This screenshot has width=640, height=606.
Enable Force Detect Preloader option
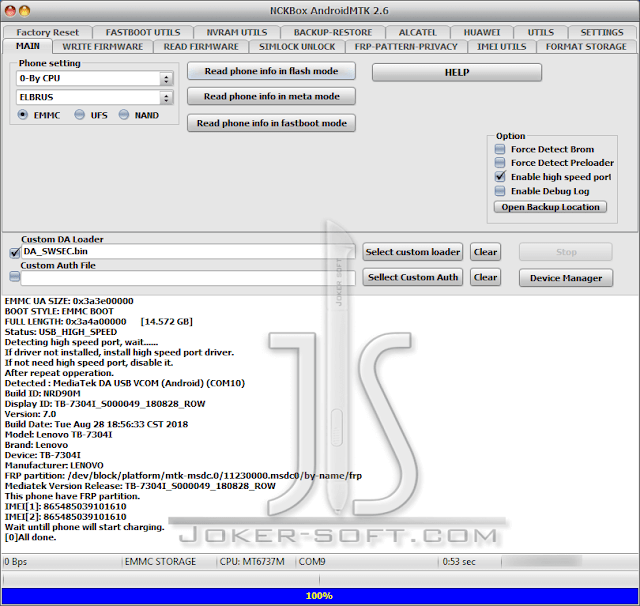500,162
